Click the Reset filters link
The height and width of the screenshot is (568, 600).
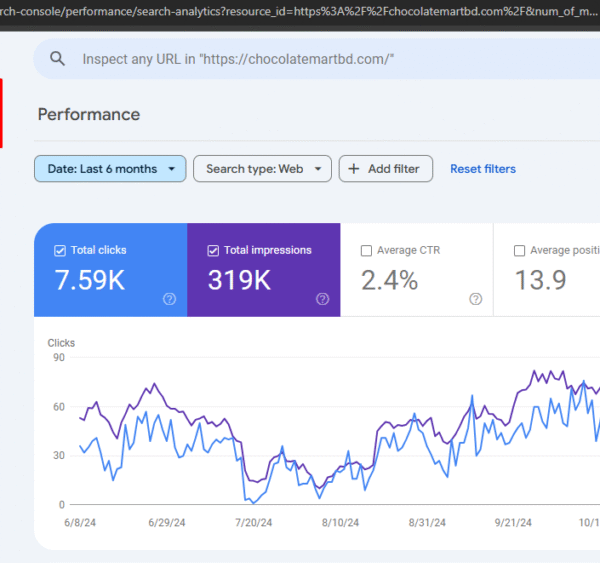483,169
